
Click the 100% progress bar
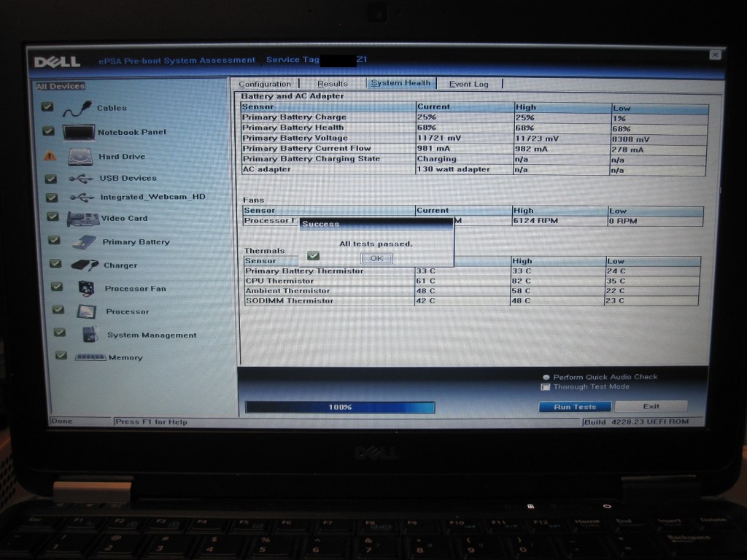point(340,407)
